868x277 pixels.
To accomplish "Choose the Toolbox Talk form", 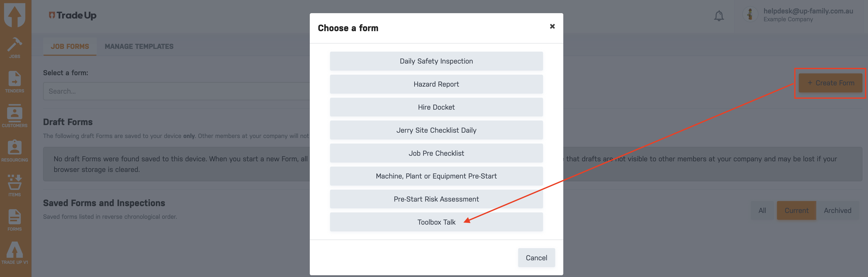I will (x=436, y=222).
